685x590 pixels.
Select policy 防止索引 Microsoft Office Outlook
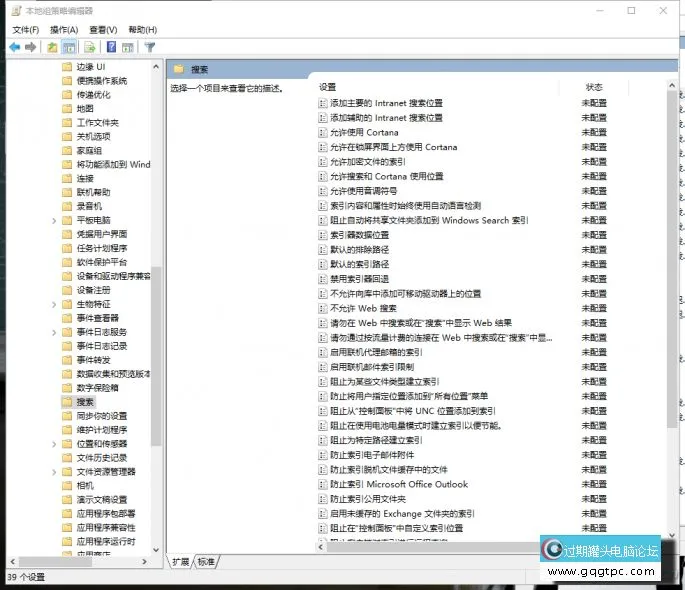[399, 485]
